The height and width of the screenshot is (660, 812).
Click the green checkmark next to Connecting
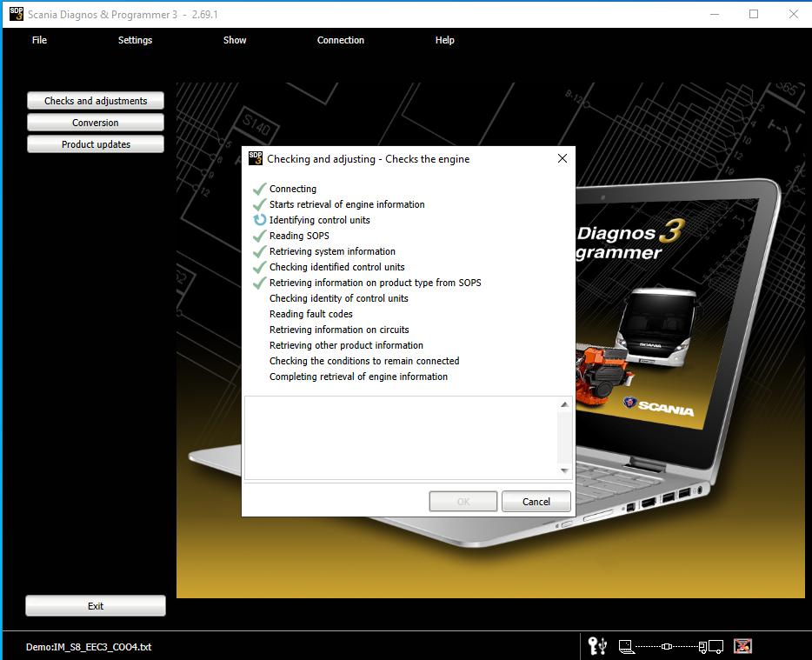pos(259,189)
